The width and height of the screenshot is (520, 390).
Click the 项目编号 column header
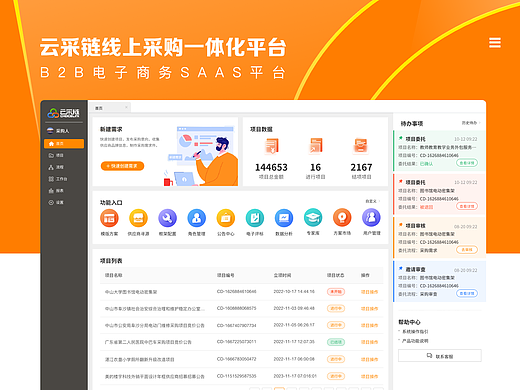pos(226,275)
